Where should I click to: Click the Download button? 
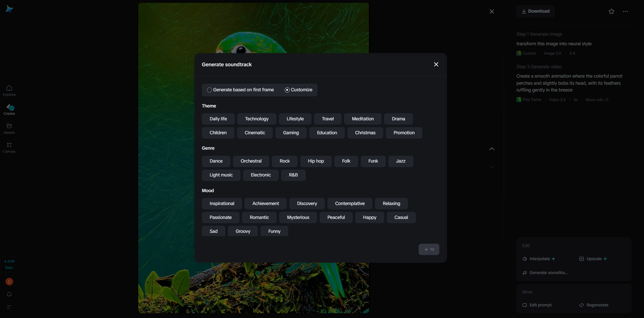pyautogui.click(x=536, y=11)
